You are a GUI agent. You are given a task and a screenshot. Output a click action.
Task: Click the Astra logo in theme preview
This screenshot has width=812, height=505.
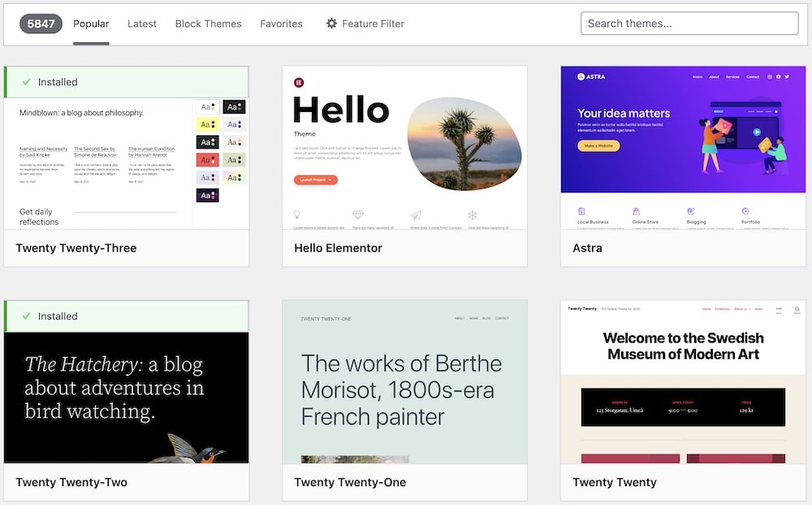click(x=591, y=76)
